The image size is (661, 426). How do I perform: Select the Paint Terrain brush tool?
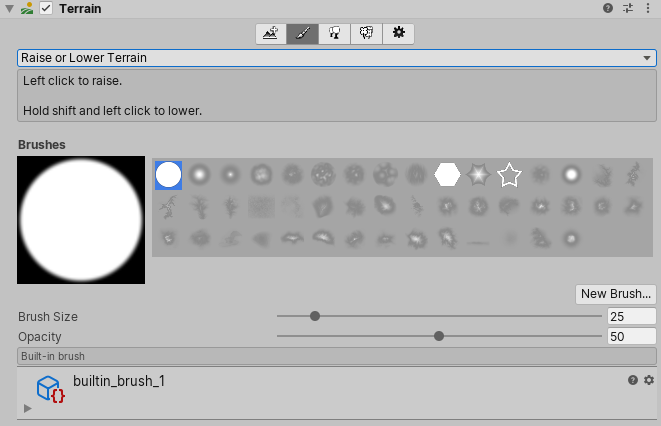302,33
